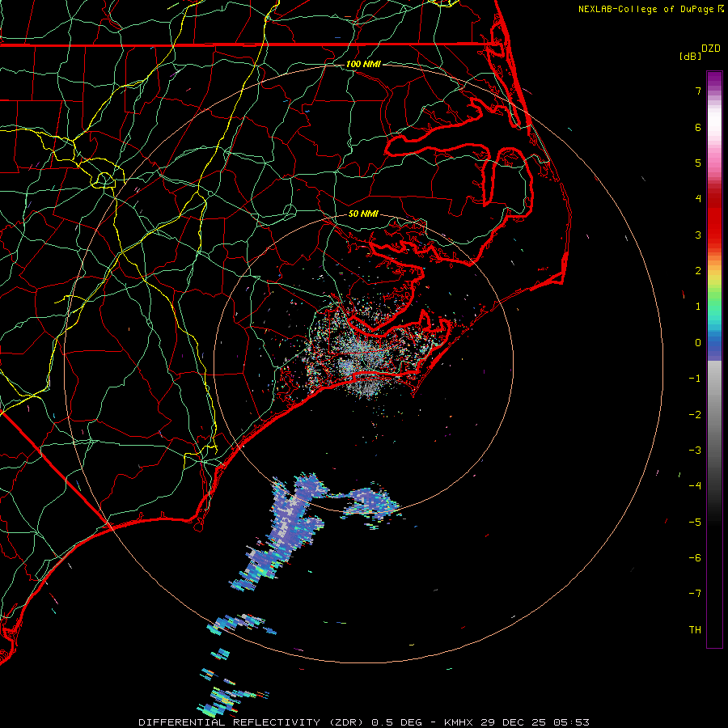Click the -1 value on the color scale
The width and height of the screenshot is (728, 728).
tap(695, 379)
